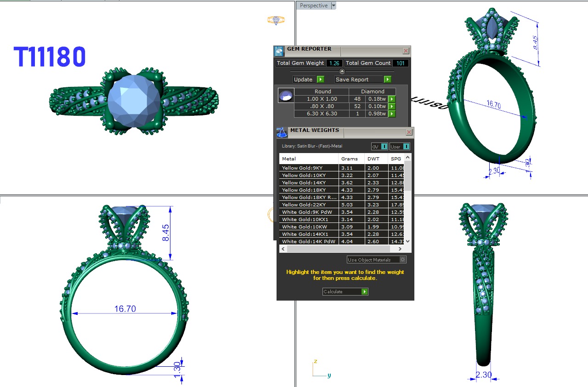The image size is (588, 387).
Task: Click green arrow on 1.00 X 1.00 row
Action: tap(392, 99)
